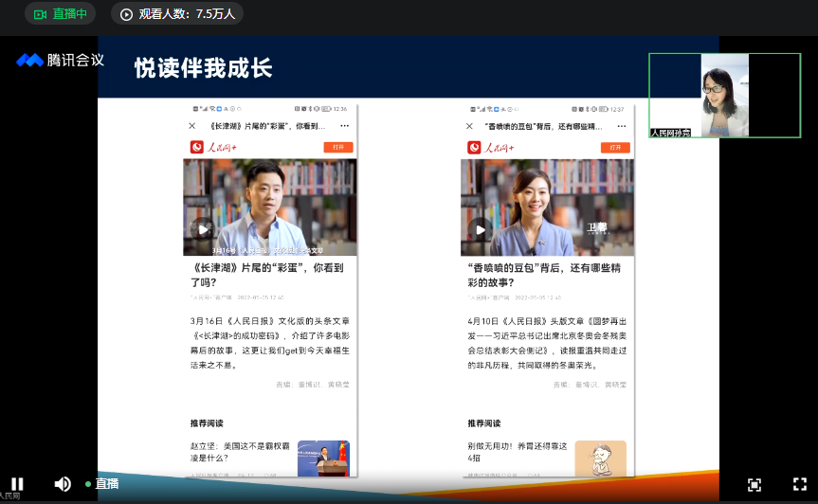
Task: Close the left 长津湖 article page
Action: coord(192,126)
